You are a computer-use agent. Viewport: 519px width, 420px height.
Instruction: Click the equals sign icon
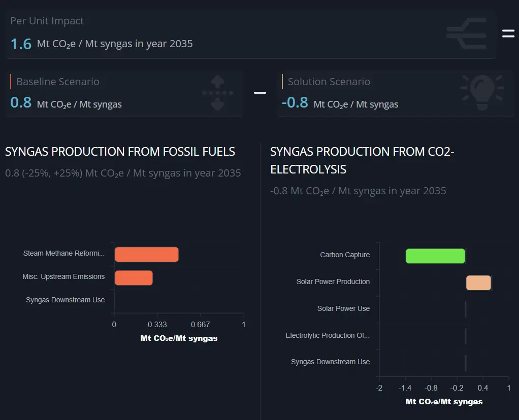[508, 34]
